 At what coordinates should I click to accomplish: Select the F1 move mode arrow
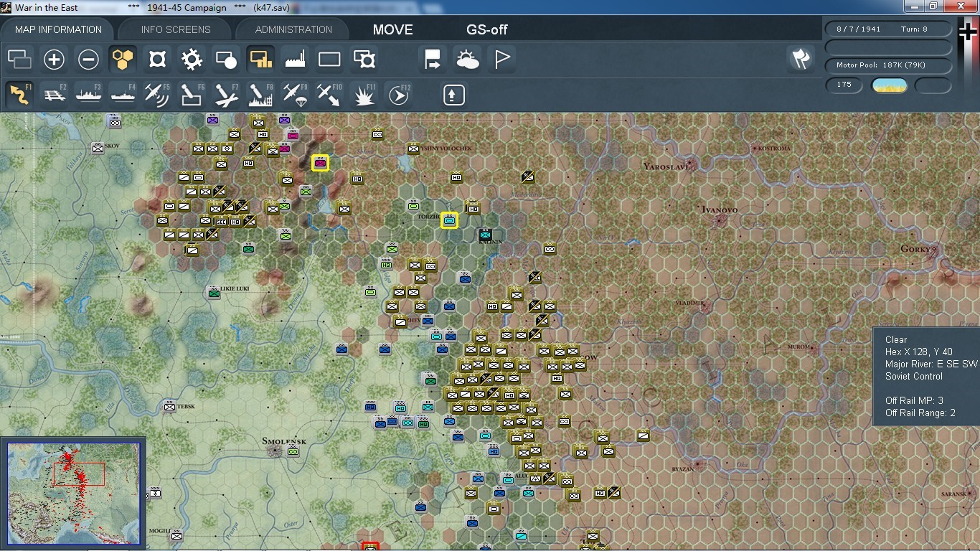20,95
